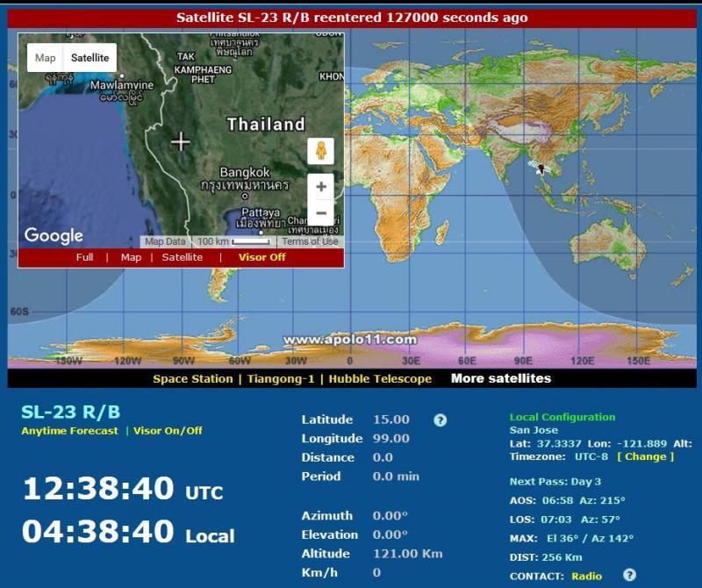Open Anytime Forecast link
This screenshot has height=588, width=702.
[70, 431]
